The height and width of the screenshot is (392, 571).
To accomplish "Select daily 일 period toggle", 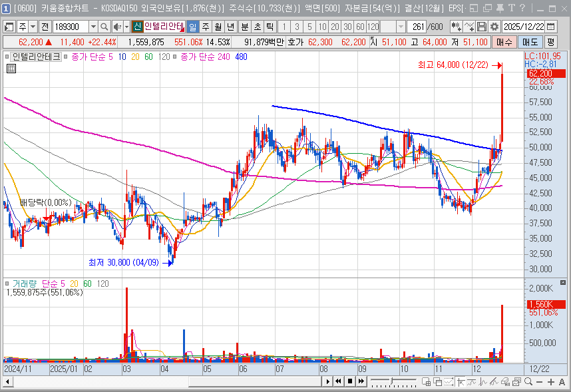I will [x=193, y=27].
